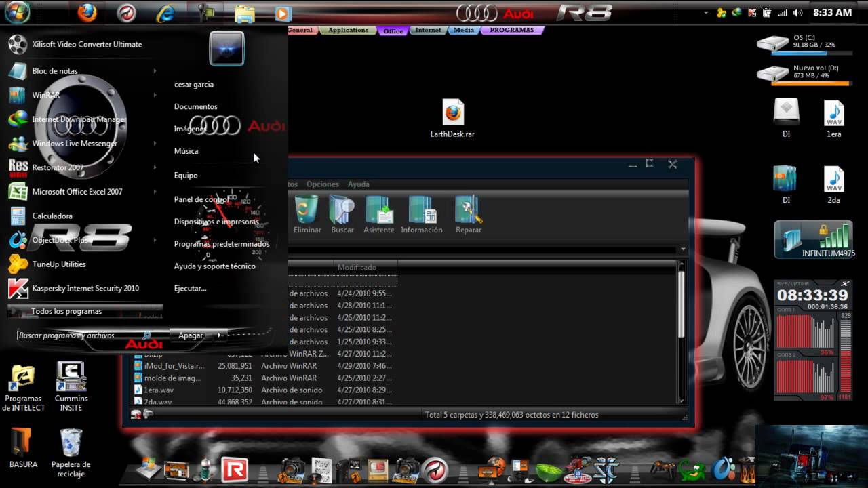The width and height of the screenshot is (868, 488).
Task: Click Ejecutar... in Start menu
Action: point(191,288)
